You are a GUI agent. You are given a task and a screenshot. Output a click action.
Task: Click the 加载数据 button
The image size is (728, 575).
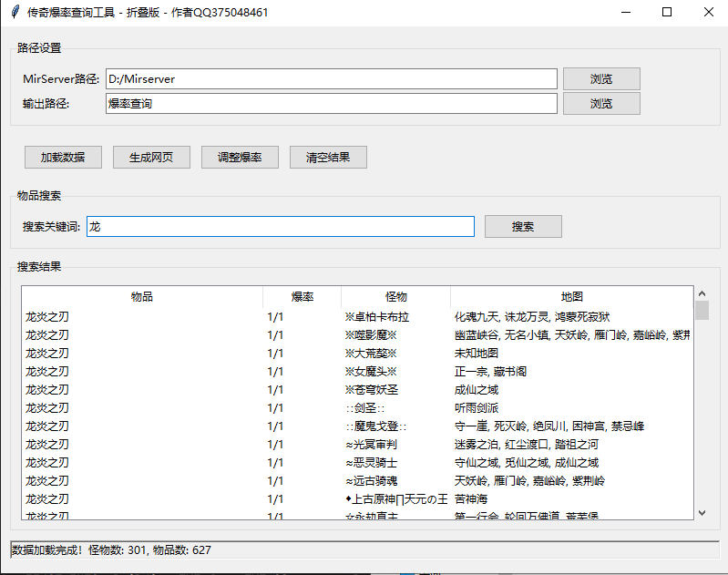coord(63,157)
